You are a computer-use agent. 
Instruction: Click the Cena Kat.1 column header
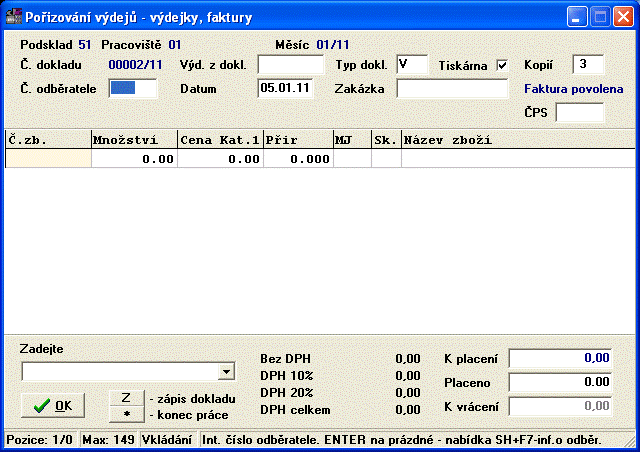[220, 140]
